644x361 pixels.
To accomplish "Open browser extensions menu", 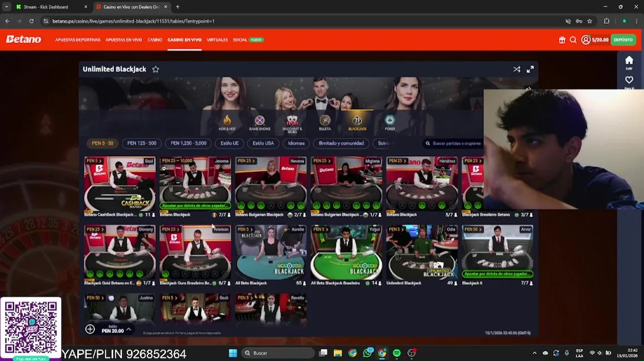I will point(606,21).
